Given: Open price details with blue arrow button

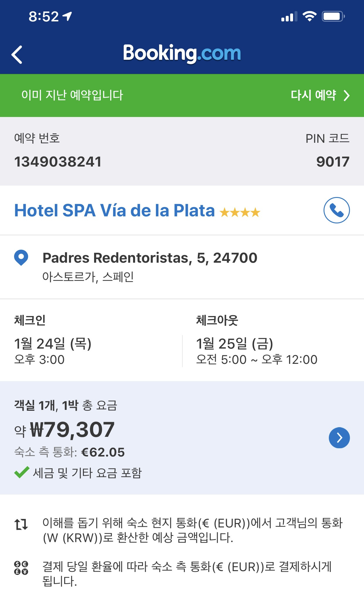Looking at the screenshot, I should click(x=339, y=438).
